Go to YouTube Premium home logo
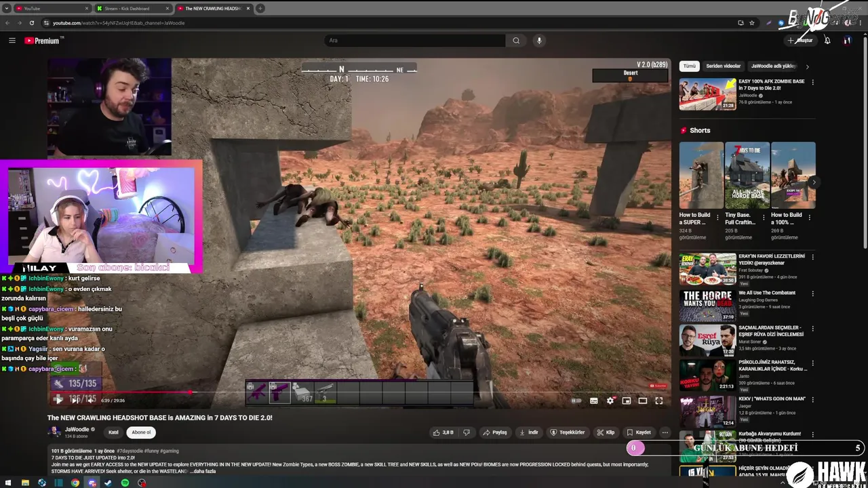Image resolution: width=868 pixels, height=488 pixels. click(x=42, y=41)
